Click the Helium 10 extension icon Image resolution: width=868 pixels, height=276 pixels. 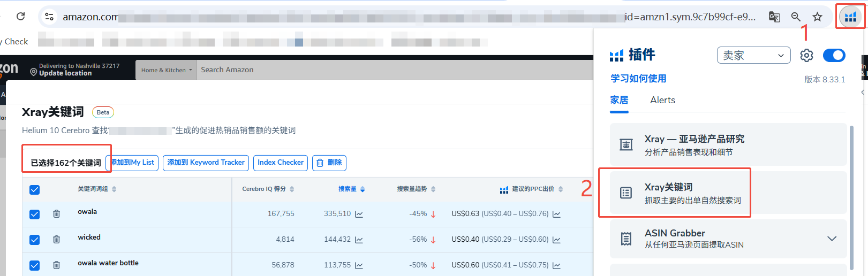pyautogui.click(x=850, y=17)
